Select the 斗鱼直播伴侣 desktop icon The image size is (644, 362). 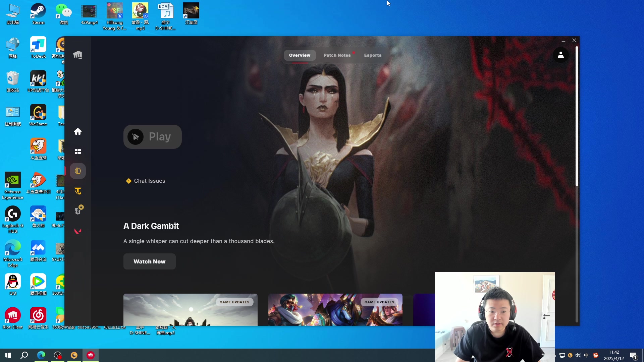click(x=38, y=183)
